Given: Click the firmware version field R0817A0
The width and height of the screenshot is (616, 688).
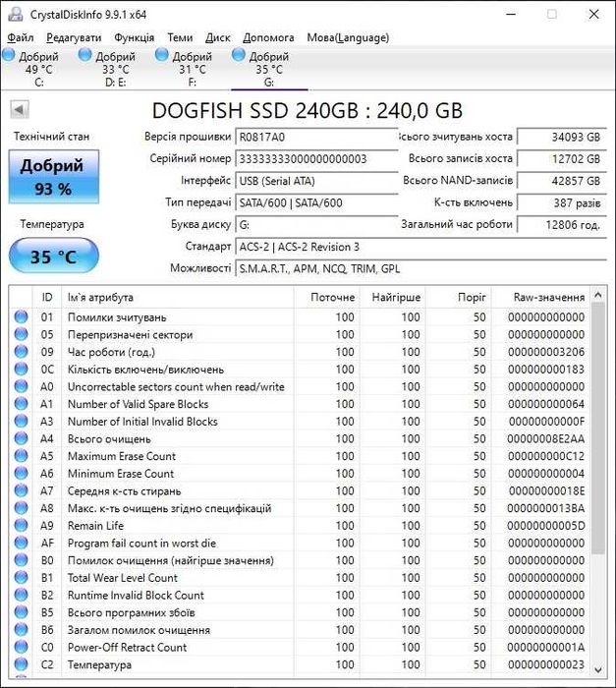Looking at the screenshot, I should [x=316, y=137].
